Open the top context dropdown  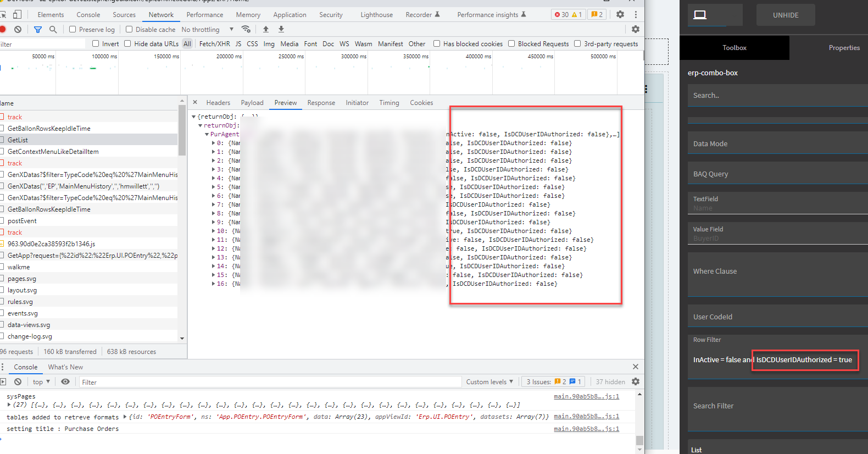coord(41,382)
